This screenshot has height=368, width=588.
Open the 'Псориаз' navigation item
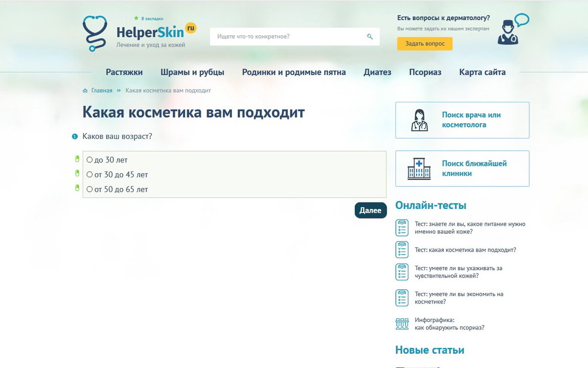click(x=425, y=72)
